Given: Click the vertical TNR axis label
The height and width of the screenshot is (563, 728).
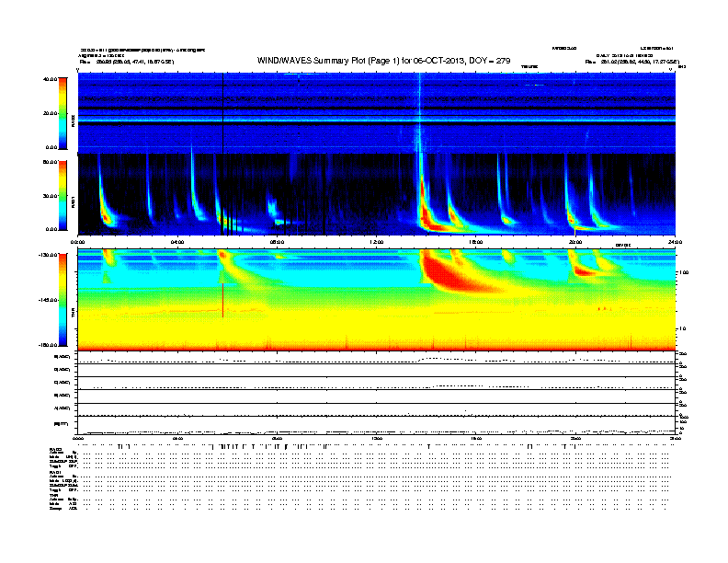Looking at the screenshot, I should [x=73, y=315].
